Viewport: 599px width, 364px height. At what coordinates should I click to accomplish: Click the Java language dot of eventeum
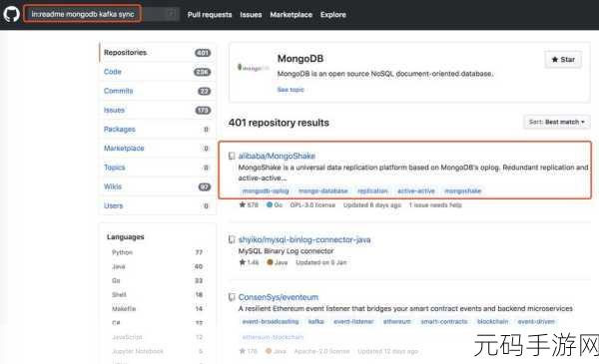click(269, 351)
